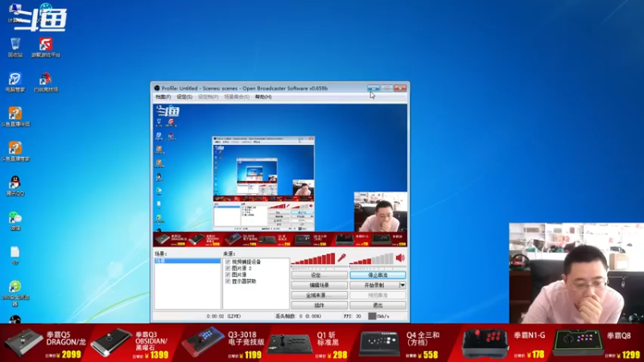The height and width of the screenshot is (362, 644).
Task: Mute the microphone via OBS mic icon
Action: (x=341, y=258)
